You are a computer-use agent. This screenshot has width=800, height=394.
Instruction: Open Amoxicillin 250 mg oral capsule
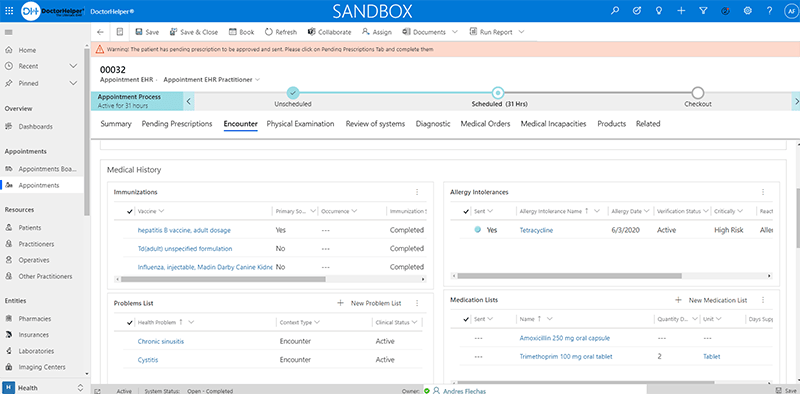[565, 338]
